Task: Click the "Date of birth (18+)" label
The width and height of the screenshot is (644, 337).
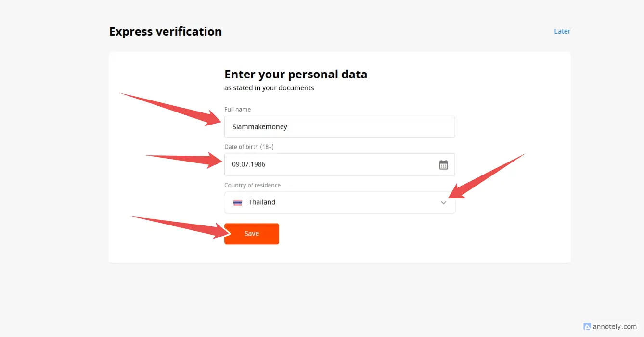Action: [249, 147]
